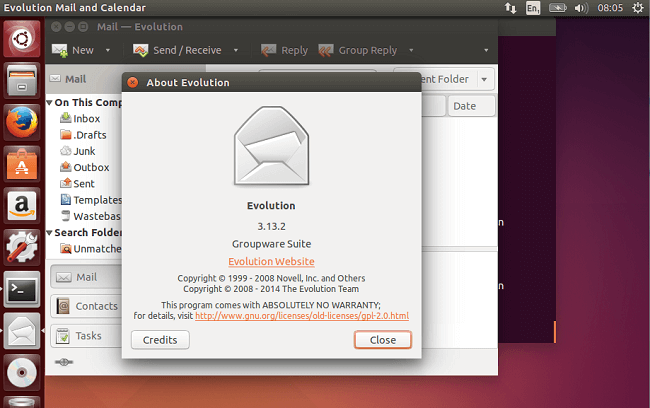Image resolution: width=650 pixels, height=408 pixels.
Task: Select the Wastebasket folder
Action: pyautogui.click(x=91, y=216)
